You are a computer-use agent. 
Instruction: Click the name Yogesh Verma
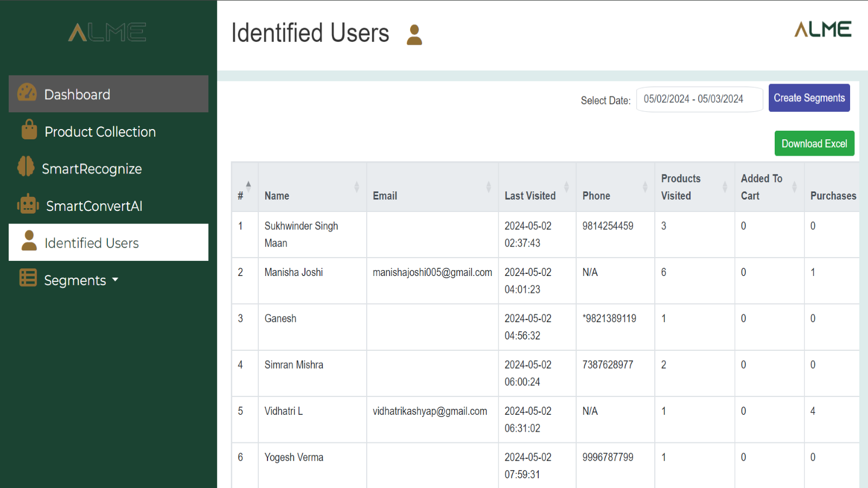click(294, 457)
